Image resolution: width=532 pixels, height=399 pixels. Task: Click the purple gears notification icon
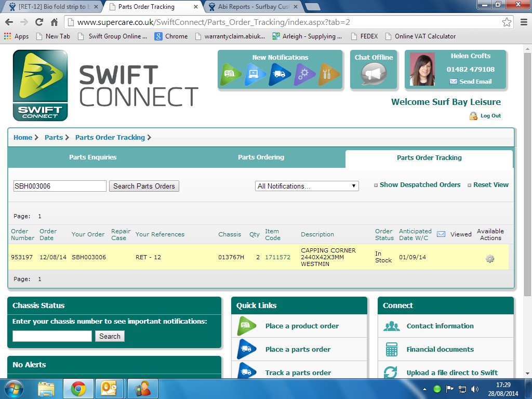pyautogui.click(x=304, y=74)
